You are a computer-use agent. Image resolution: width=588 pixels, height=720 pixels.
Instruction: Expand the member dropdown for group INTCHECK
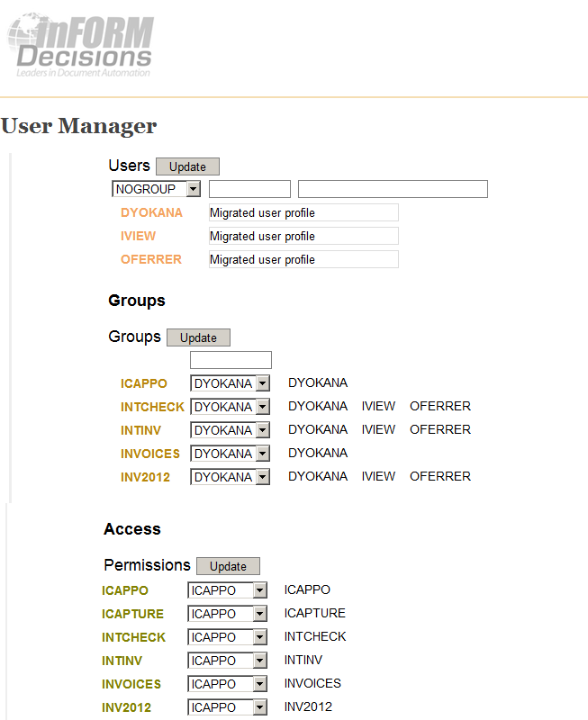[231, 407]
